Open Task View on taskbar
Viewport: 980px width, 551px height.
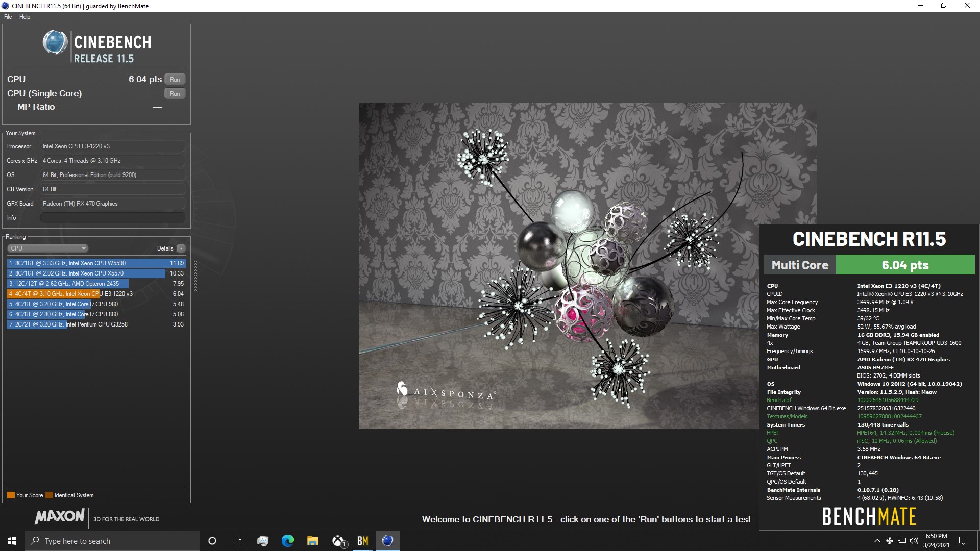[237, 541]
